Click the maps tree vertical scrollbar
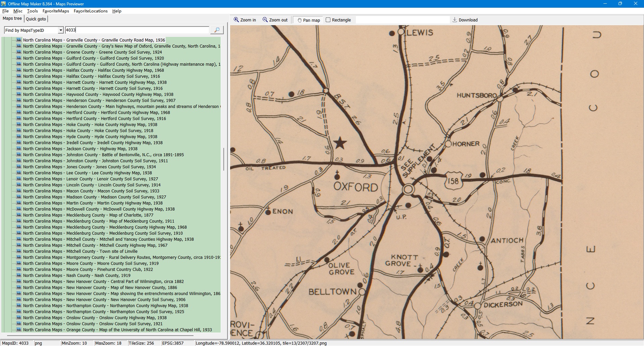The image size is (644, 346). 224,159
